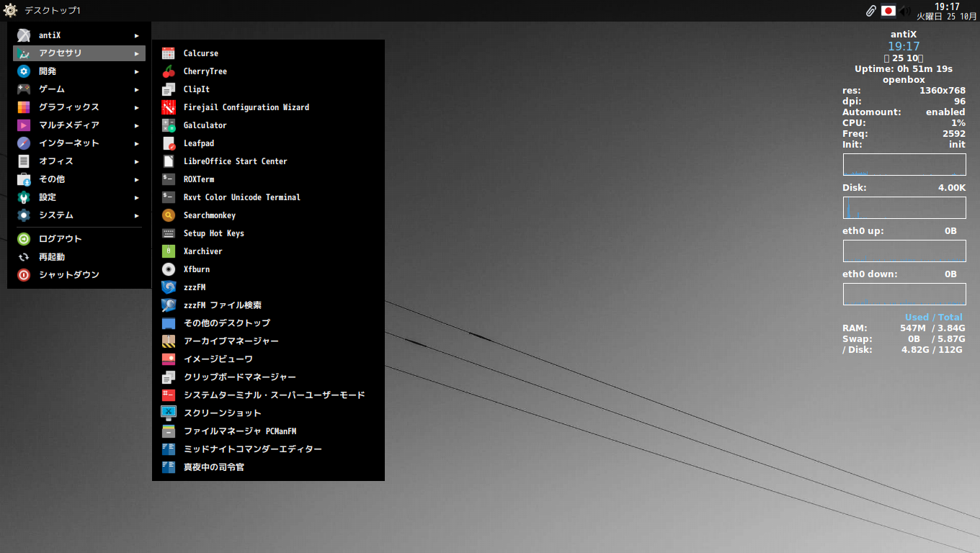Click the 火曜日 25 10月 date text

click(946, 16)
